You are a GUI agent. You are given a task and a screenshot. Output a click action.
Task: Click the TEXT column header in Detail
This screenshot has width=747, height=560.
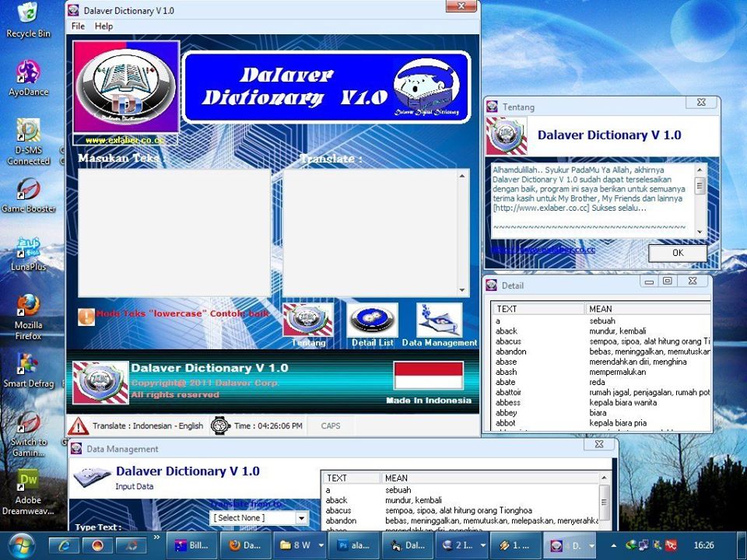[538, 309]
